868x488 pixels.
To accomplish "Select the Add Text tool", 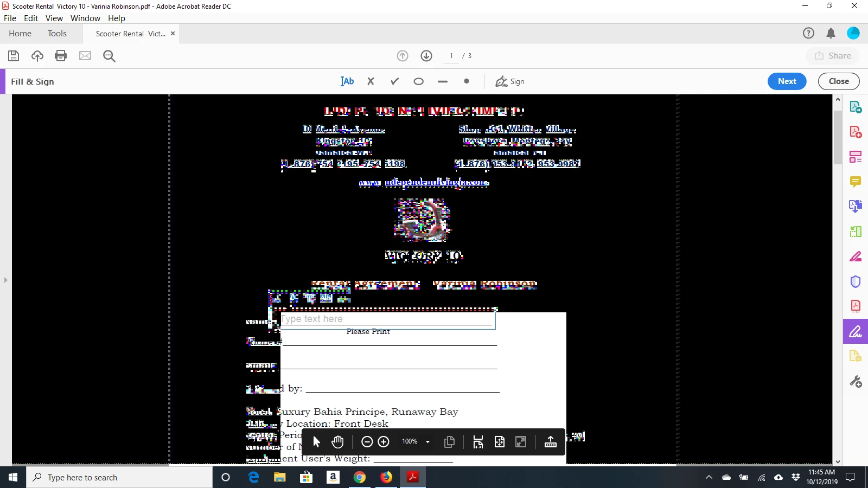I will 347,81.
